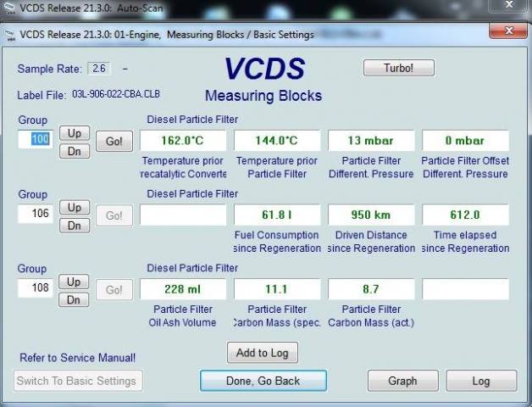This screenshot has width=532, height=407.
Task: Open the Graph view
Action: 402,381
